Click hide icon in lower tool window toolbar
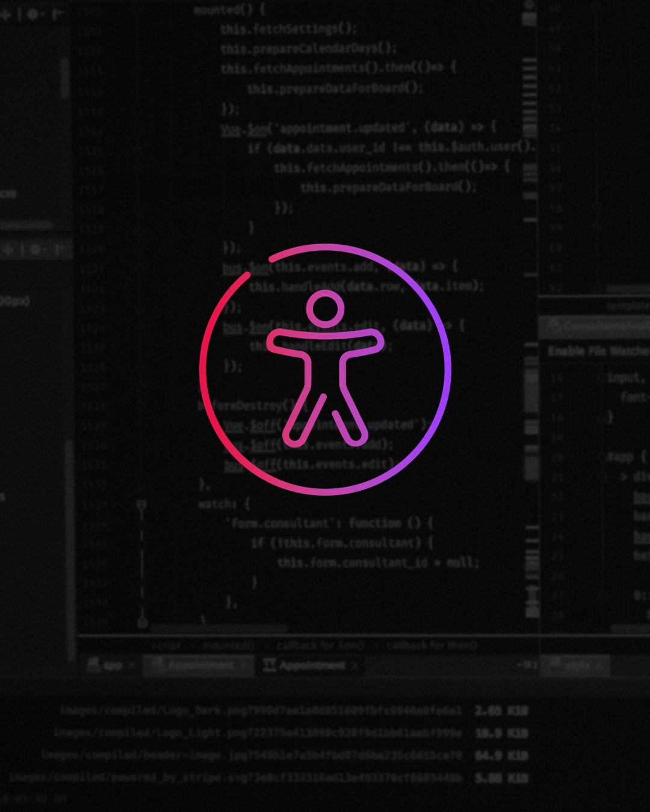Image resolution: width=650 pixels, height=812 pixels. click(60, 250)
